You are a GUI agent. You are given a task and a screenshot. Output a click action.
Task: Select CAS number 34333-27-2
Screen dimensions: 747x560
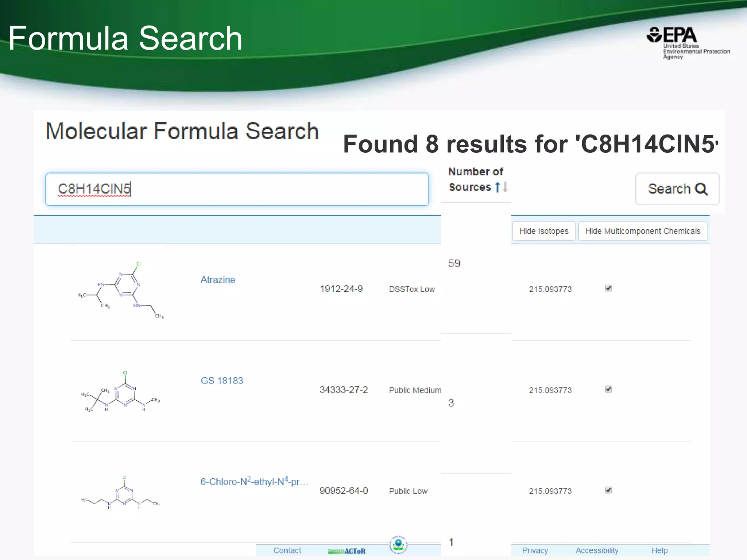344,390
